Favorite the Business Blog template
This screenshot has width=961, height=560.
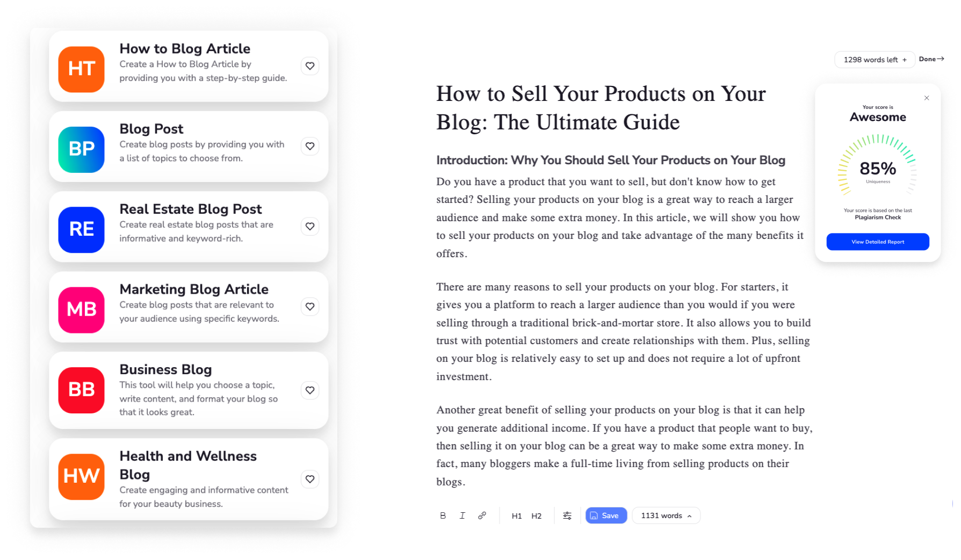[x=310, y=390]
